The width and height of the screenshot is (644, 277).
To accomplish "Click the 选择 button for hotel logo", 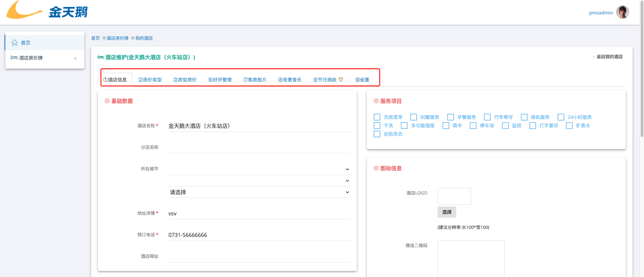I will [447, 212].
